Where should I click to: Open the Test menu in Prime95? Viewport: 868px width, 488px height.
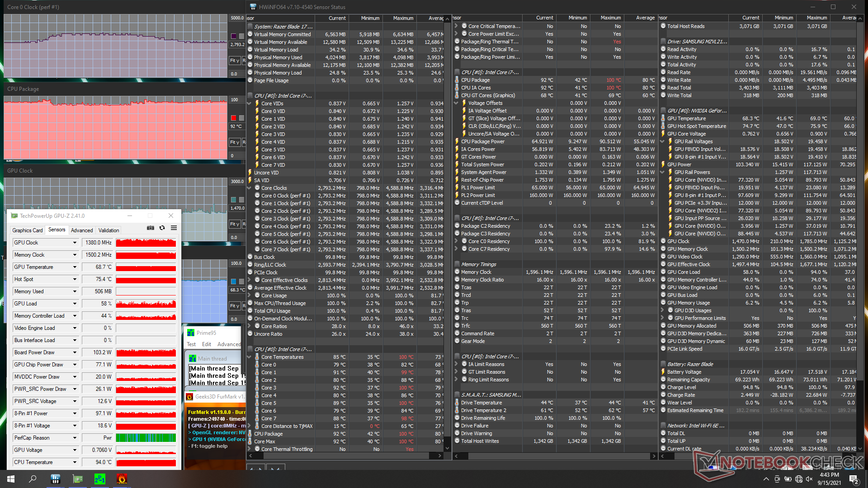[191, 344]
